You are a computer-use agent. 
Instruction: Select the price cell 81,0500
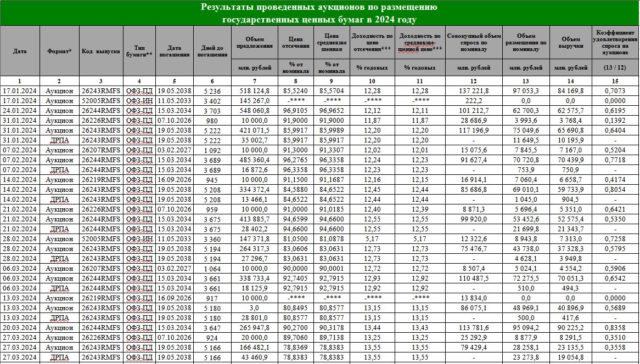pyautogui.click(x=295, y=239)
